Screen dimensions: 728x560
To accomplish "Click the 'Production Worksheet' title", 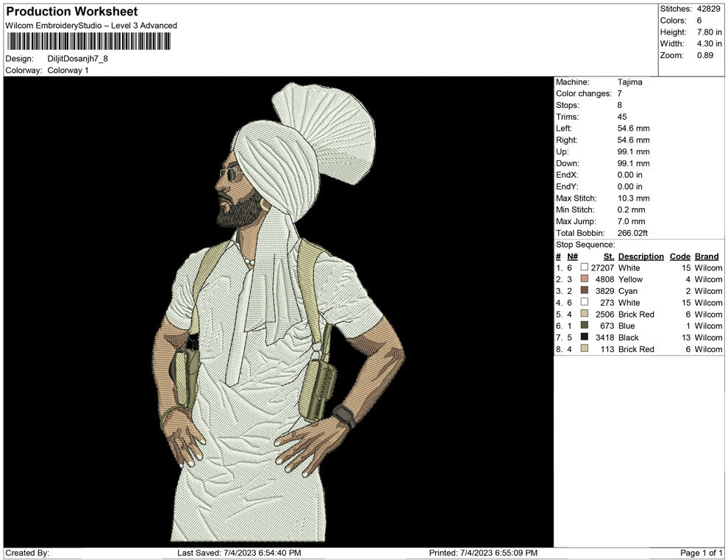I will [x=72, y=12].
